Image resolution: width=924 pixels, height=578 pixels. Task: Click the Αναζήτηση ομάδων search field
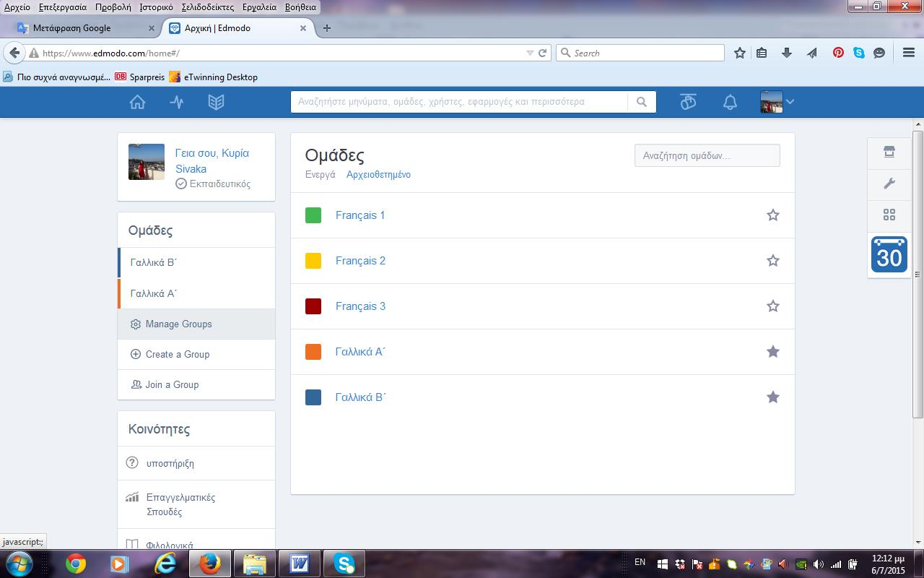coord(707,155)
